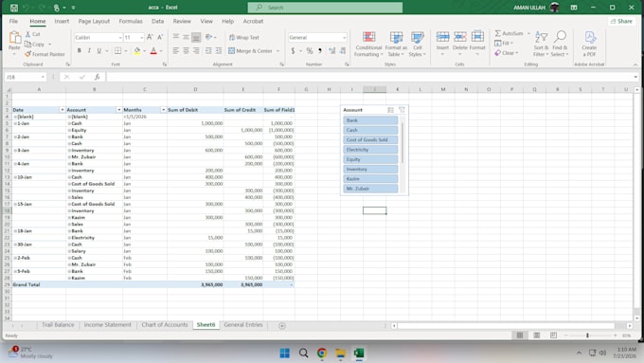This screenshot has height=363, width=644.
Task: Click Merge & Center button
Action: (x=251, y=51)
